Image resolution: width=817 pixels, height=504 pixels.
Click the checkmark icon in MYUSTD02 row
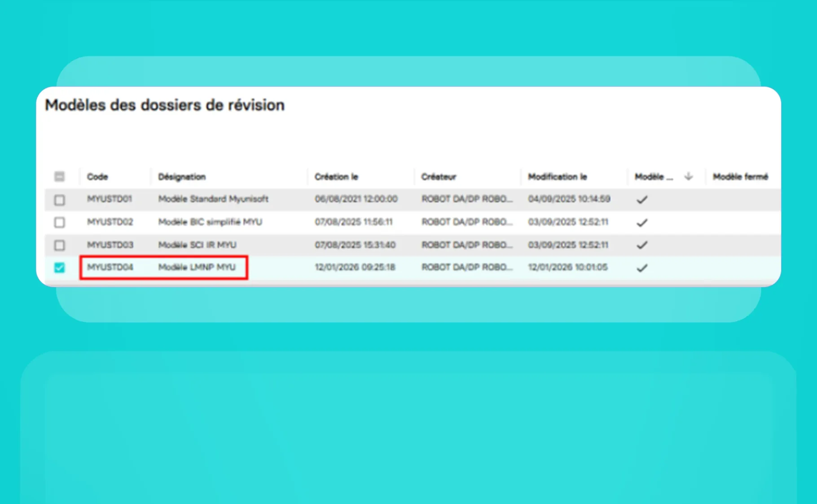click(x=642, y=223)
